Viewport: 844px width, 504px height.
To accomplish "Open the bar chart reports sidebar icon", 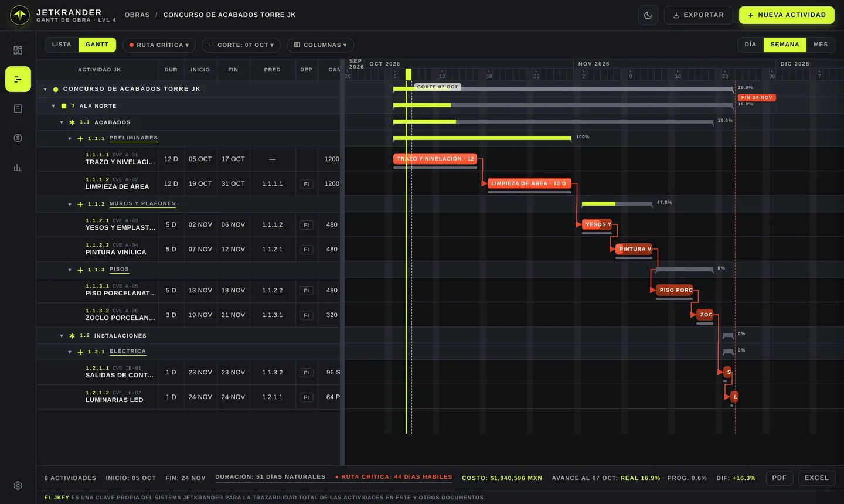I will click(x=18, y=167).
